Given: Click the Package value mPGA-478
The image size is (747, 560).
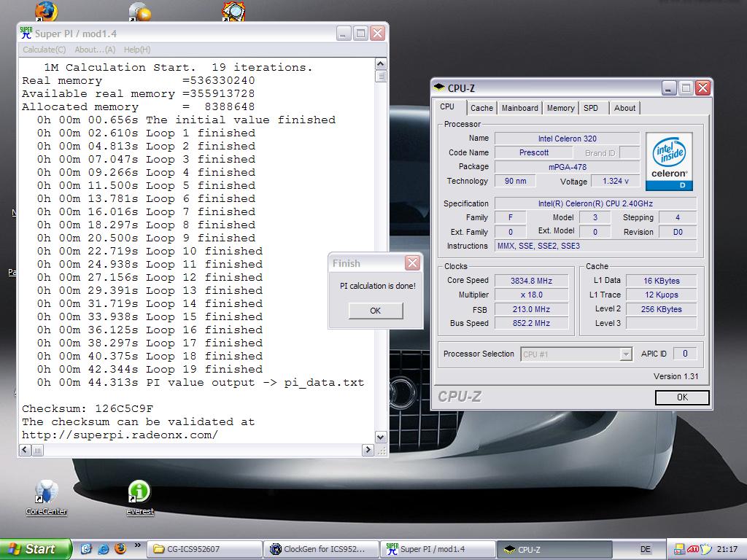Looking at the screenshot, I should point(567,167).
